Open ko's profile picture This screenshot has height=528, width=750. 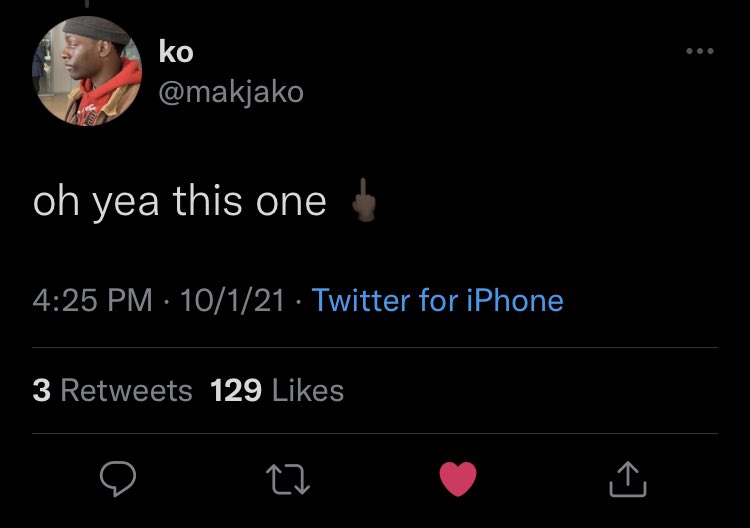87,72
